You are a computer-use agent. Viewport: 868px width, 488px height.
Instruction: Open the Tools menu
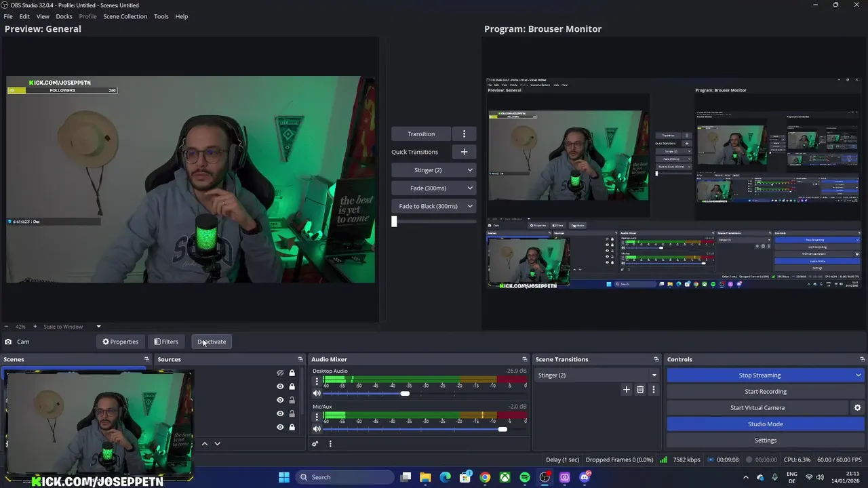coord(161,16)
